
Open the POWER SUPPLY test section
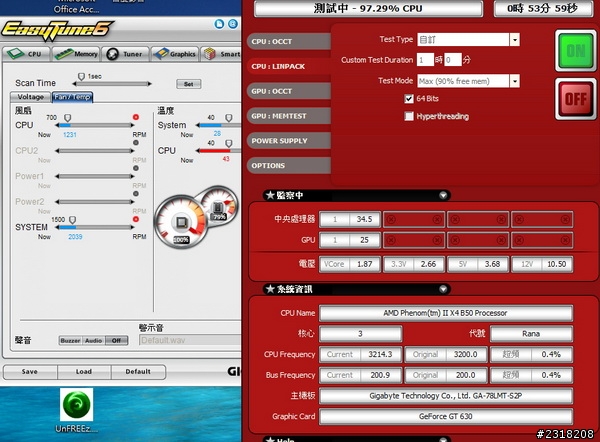(289, 141)
